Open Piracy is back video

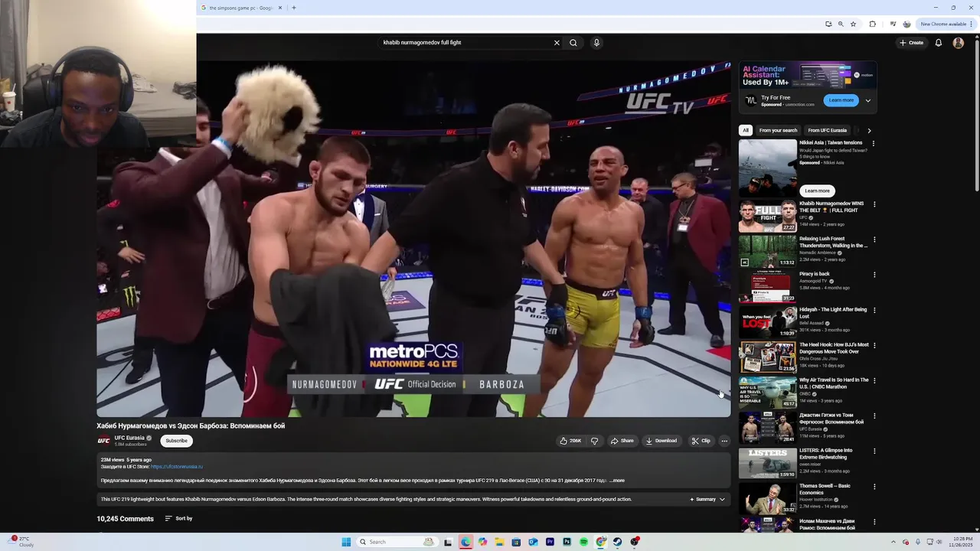pyautogui.click(x=767, y=287)
